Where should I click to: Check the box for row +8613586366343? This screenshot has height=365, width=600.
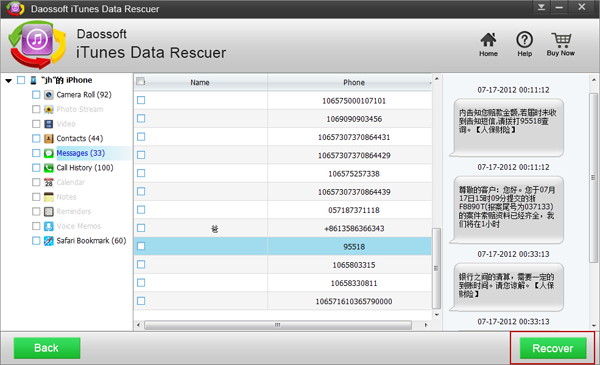click(x=141, y=228)
